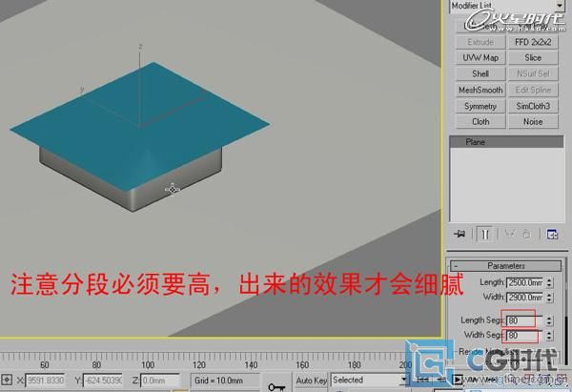This screenshot has height=392, width=572.
Task: Click frame 160 on the timeline
Action: (302, 364)
